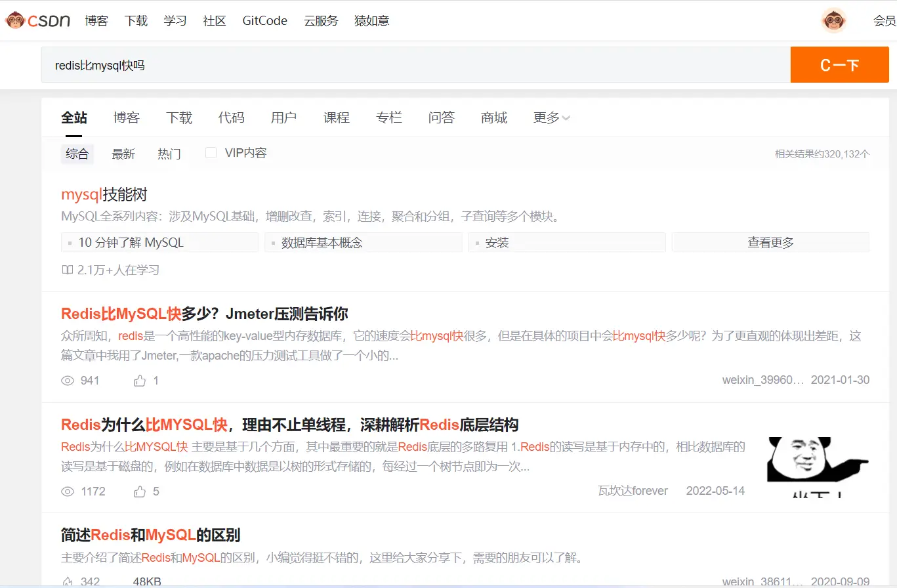Switch to the 课程 tab
Image resolution: width=897 pixels, height=588 pixels.
337,117
